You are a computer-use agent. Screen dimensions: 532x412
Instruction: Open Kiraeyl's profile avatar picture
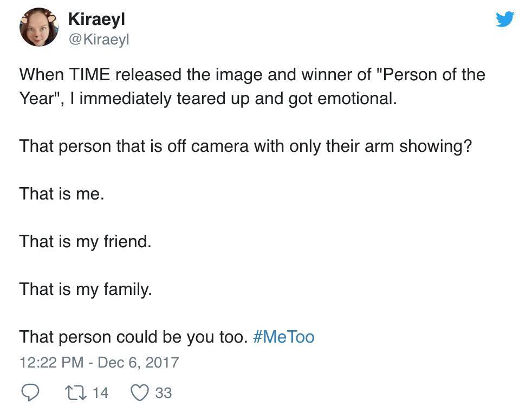39,27
